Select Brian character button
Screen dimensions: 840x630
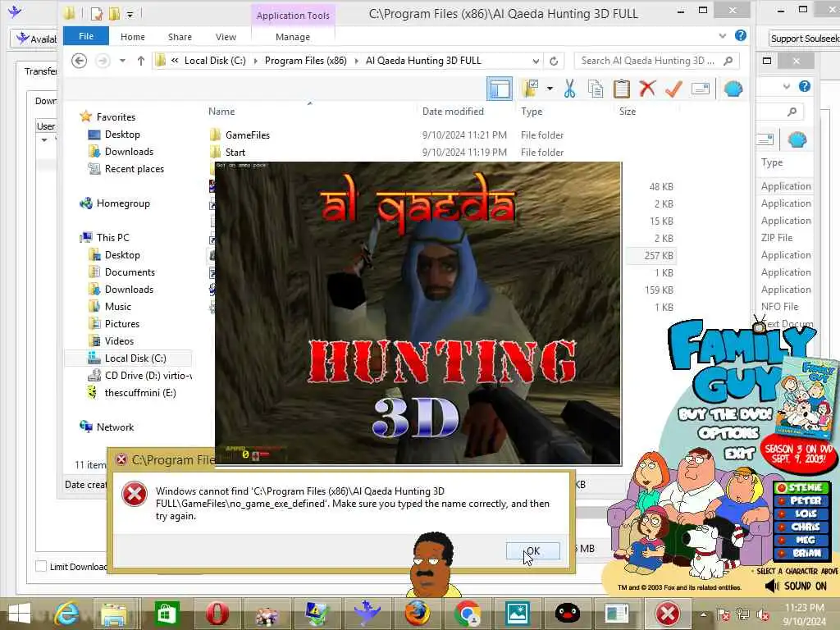(802, 553)
